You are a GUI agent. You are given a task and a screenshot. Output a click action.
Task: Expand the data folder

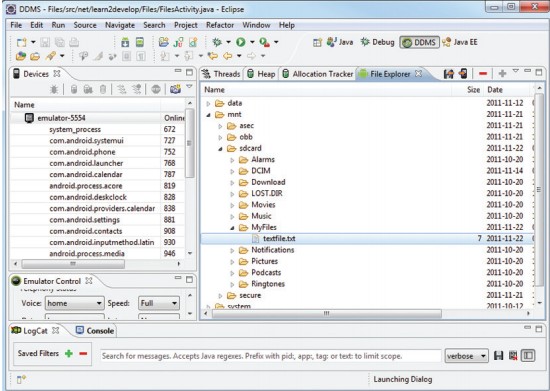(x=208, y=103)
